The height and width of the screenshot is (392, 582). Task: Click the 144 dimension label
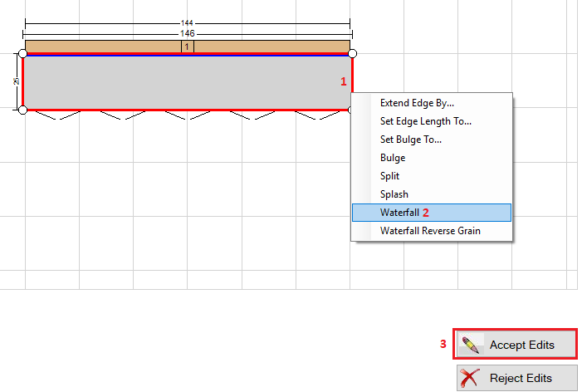point(187,23)
